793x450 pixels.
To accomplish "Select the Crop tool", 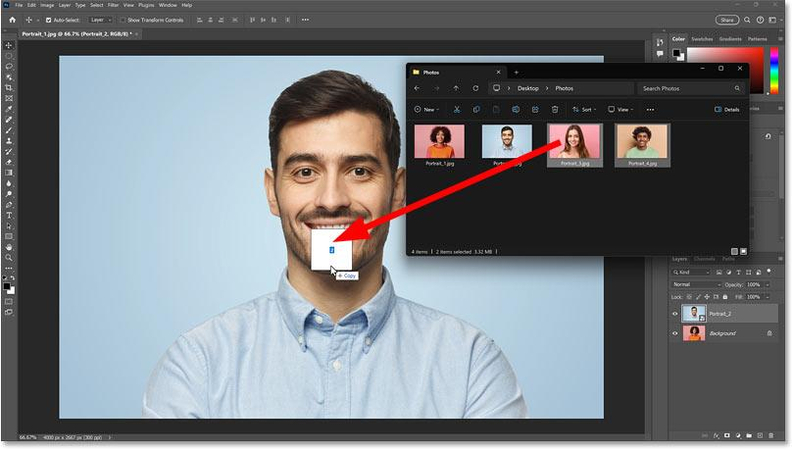I will pyautogui.click(x=9, y=88).
